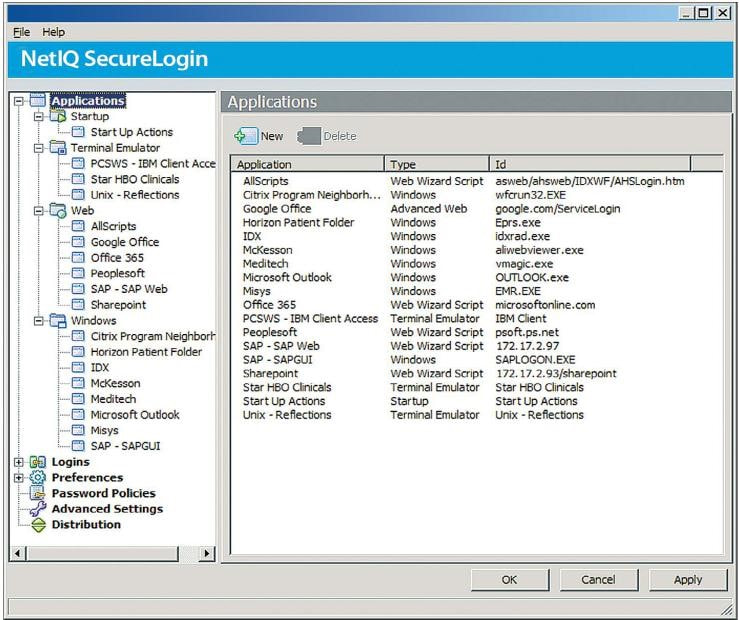Click the green plus New icon

(246, 136)
